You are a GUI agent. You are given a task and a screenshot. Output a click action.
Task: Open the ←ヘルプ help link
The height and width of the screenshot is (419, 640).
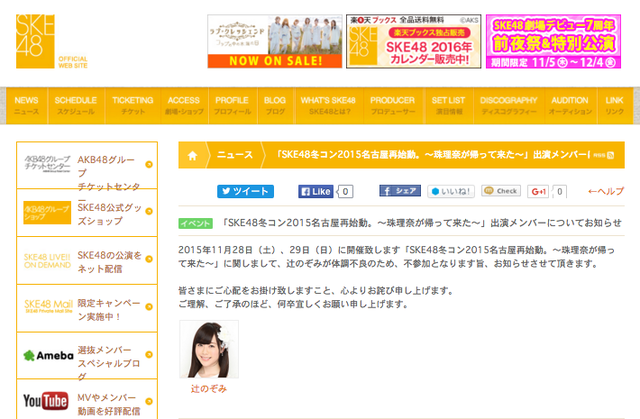606,191
